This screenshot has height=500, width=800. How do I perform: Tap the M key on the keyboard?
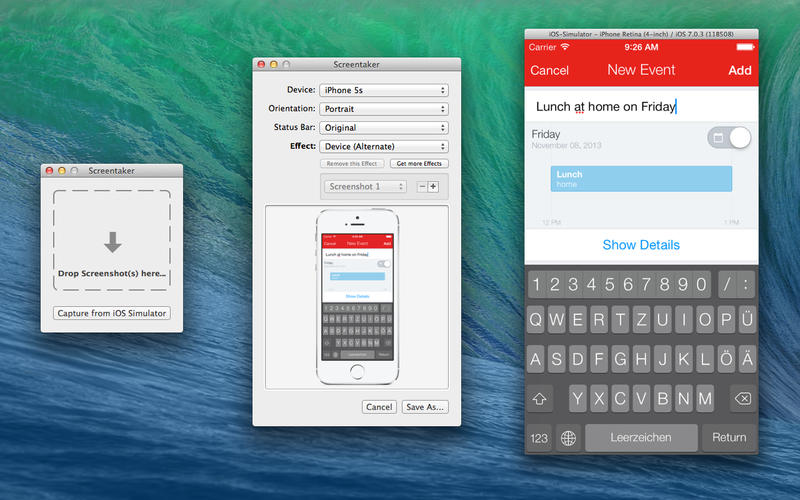tap(705, 399)
